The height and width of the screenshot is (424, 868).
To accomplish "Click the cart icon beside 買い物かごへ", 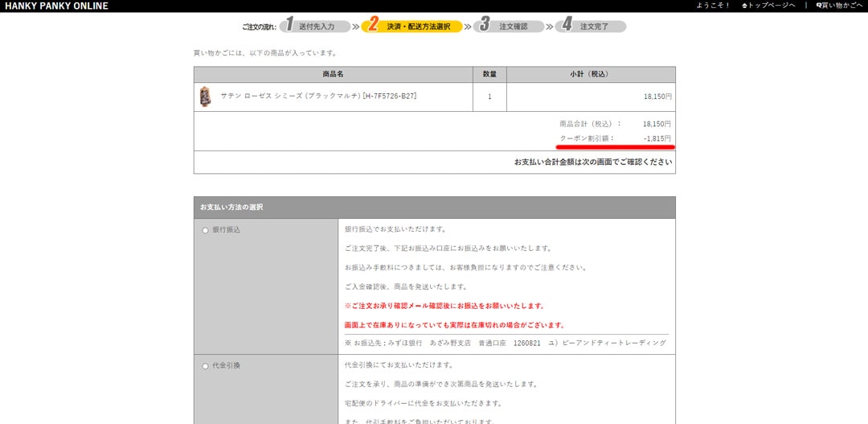I will 819,6.
